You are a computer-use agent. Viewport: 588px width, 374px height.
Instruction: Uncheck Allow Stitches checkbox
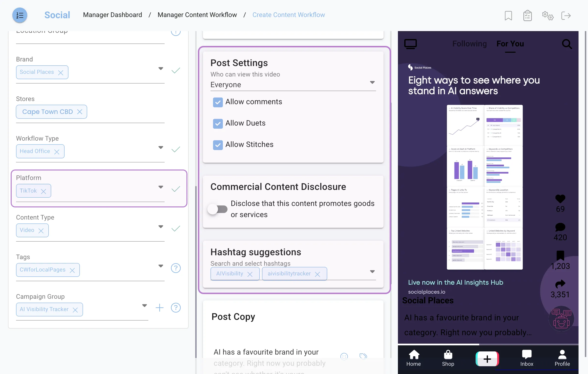218,145
